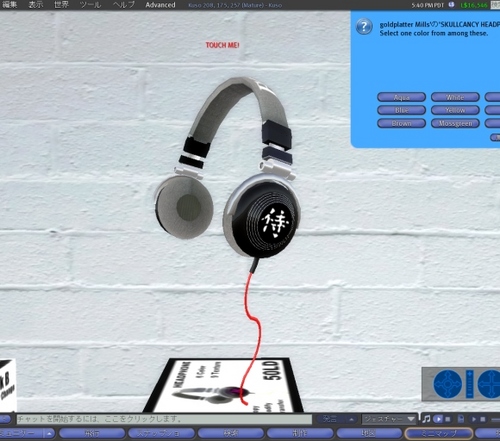500x441 pixels.
Task: Play the streaming music
Action: (x=438, y=419)
